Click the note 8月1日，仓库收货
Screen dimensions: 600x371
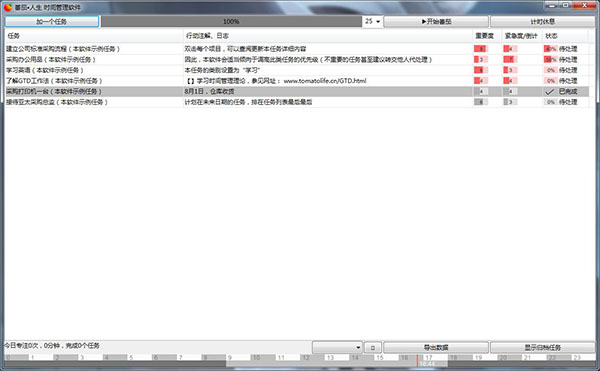coord(209,92)
